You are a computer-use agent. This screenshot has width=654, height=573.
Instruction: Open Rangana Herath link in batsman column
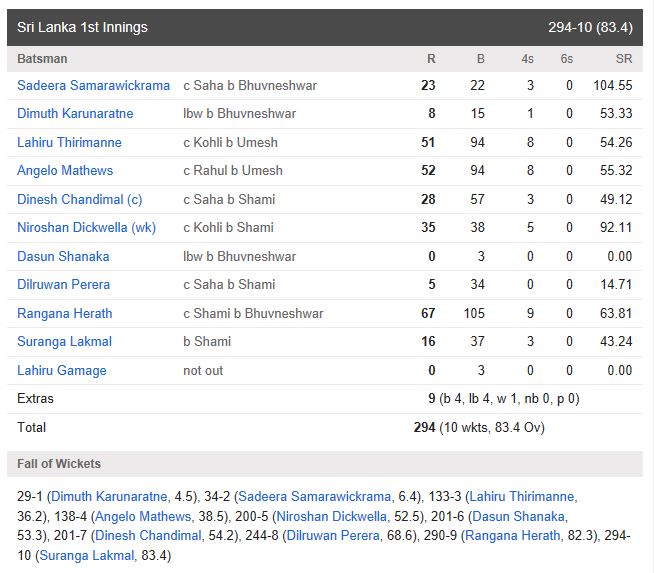(65, 313)
